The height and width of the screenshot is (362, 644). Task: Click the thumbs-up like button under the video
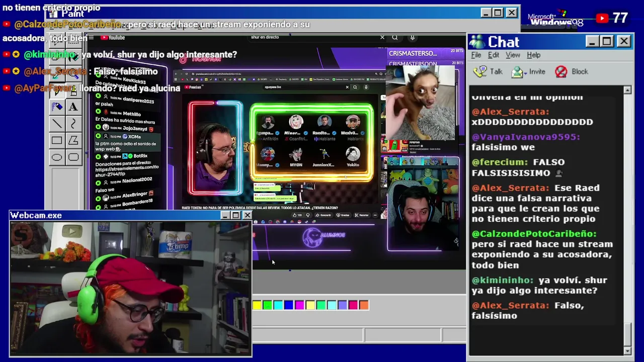pos(294,215)
